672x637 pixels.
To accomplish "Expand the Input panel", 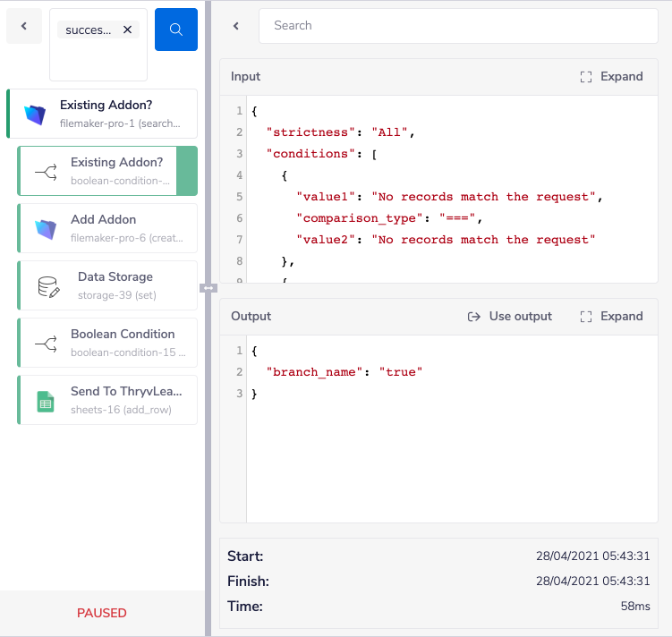I will 611,77.
